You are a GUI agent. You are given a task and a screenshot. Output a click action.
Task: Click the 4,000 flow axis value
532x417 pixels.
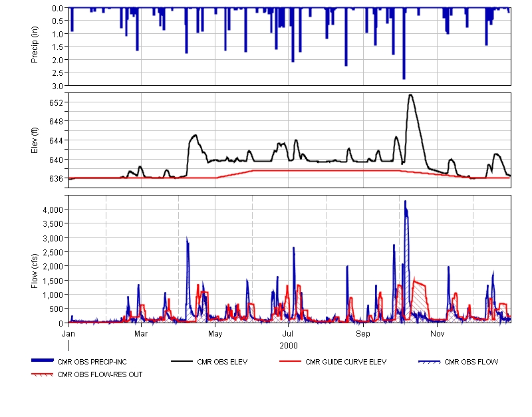click(x=53, y=210)
